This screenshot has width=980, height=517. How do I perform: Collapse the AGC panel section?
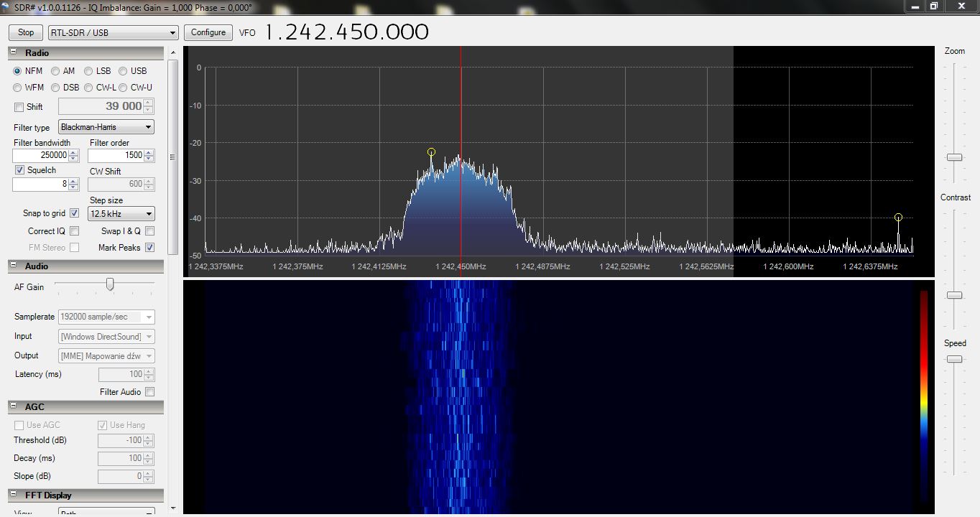tap(14, 406)
